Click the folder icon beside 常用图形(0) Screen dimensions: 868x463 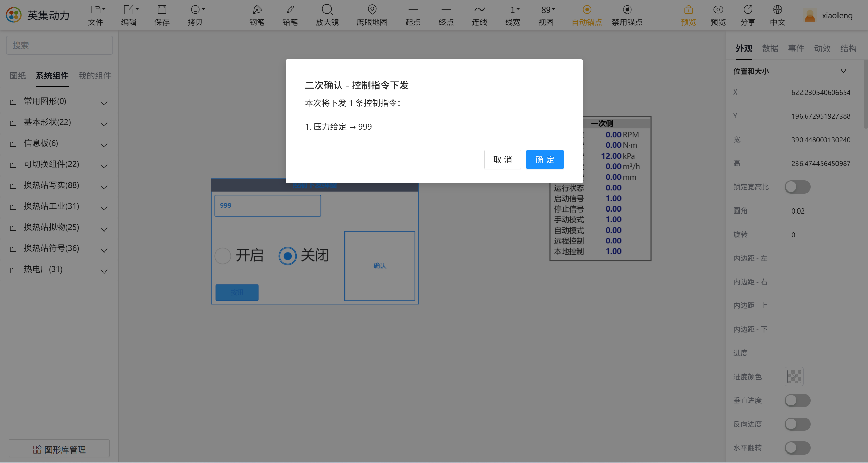(13, 102)
